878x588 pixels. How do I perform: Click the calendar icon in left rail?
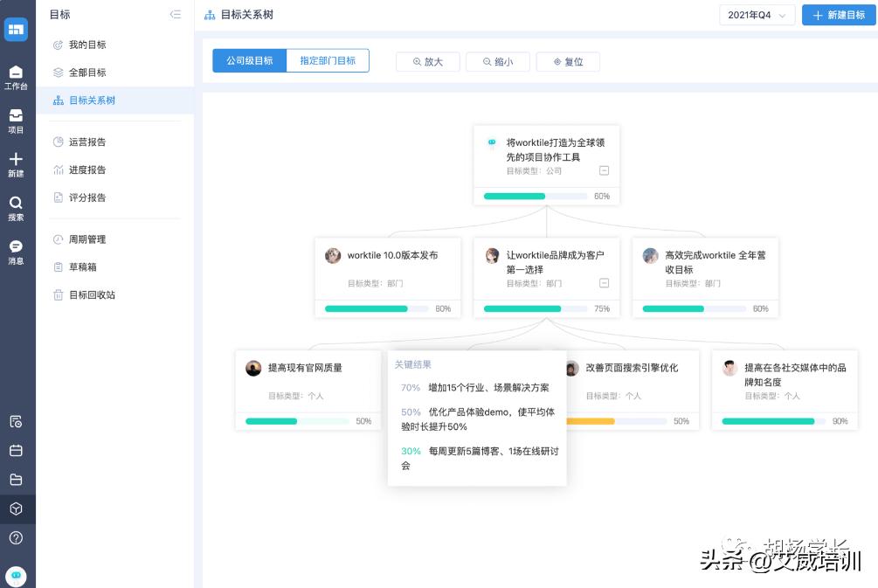[x=16, y=451]
